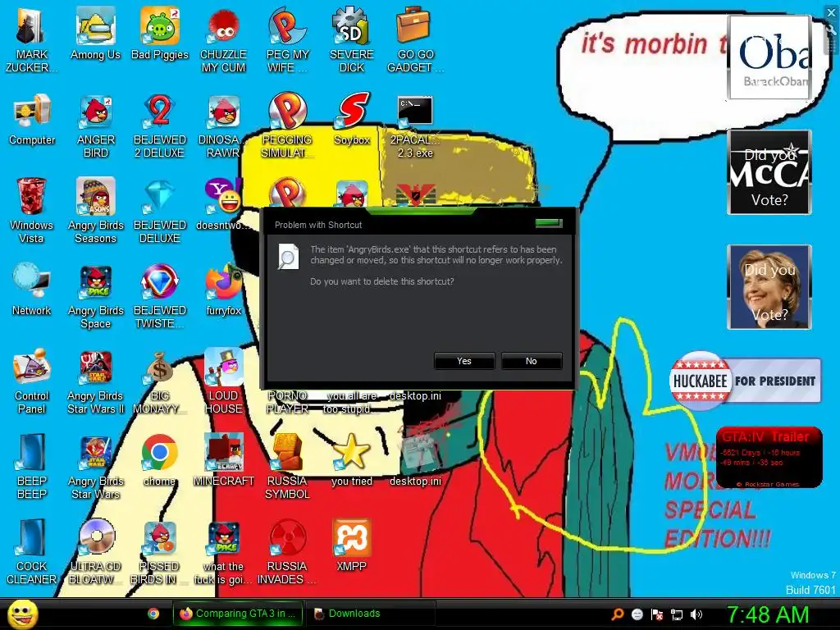Open the smiley face Start button

[x=22, y=614]
